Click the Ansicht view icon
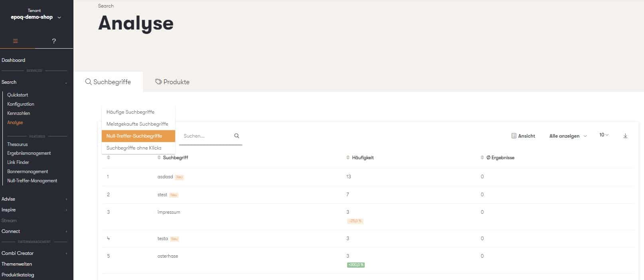This screenshot has width=644, height=280. point(514,136)
